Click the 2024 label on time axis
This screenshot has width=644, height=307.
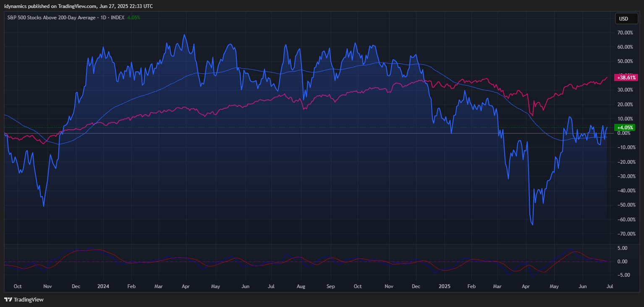pos(103,286)
